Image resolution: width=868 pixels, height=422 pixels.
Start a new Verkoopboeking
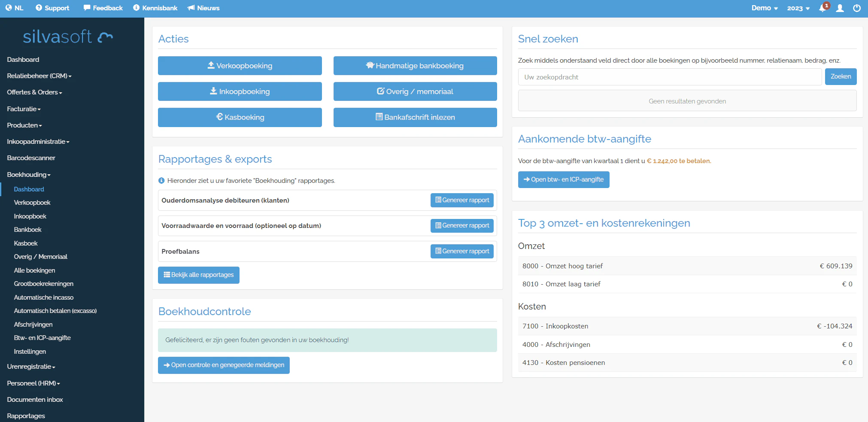[x=240, y=66]
